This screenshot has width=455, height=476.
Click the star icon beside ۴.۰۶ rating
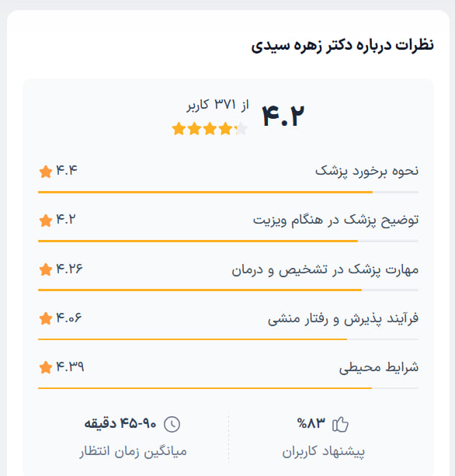pyautogui.click(x=46, y=318)
